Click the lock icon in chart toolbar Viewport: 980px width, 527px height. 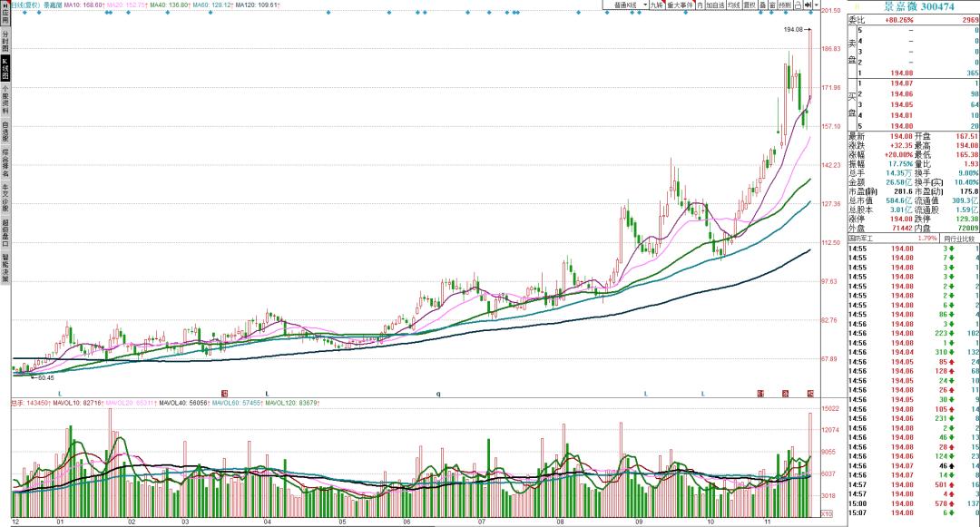point(796,5)
